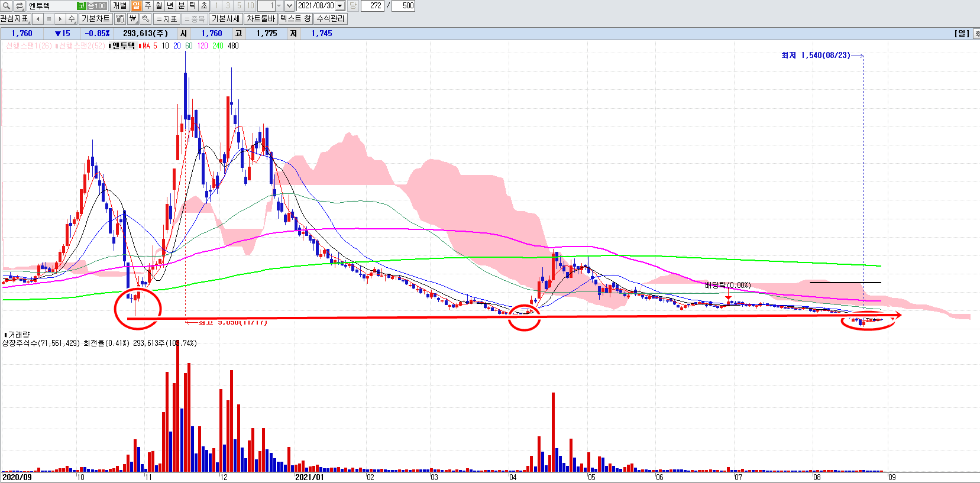Select the MA 60 legend label
The width and height of the screenshot is (980, 483).
[x=189, y=46]
